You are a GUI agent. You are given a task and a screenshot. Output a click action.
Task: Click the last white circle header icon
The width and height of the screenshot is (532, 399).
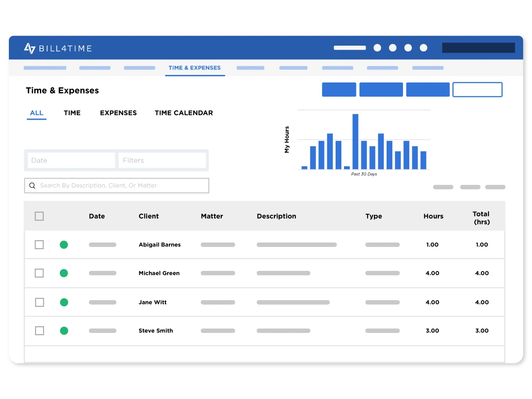(423, 48)
